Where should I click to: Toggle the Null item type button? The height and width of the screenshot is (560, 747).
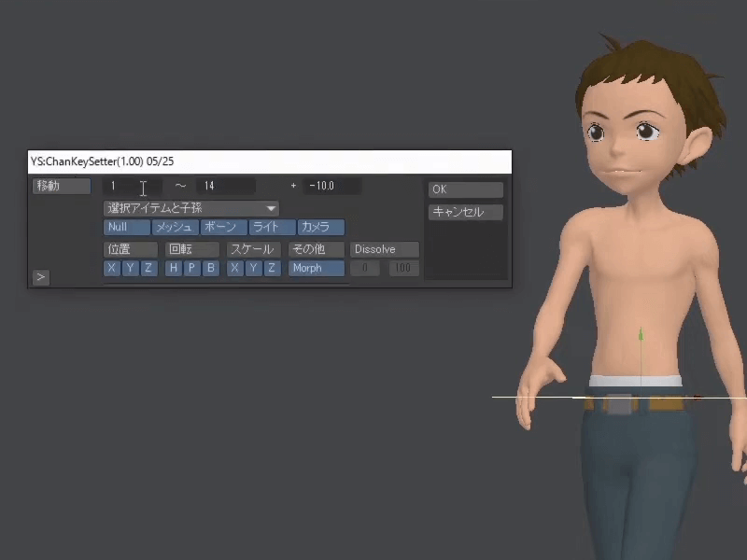click(126, 227)
